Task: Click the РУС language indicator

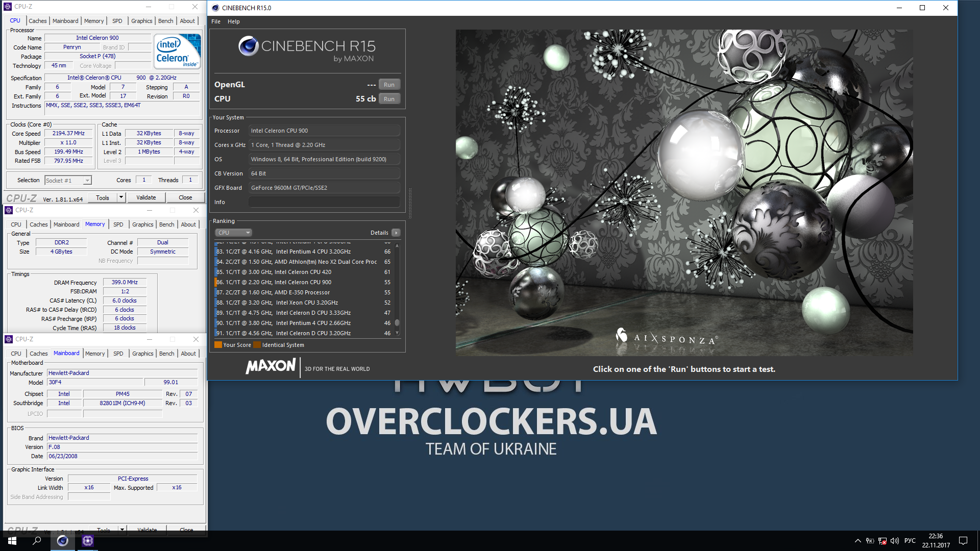Action: coord(910,541)
